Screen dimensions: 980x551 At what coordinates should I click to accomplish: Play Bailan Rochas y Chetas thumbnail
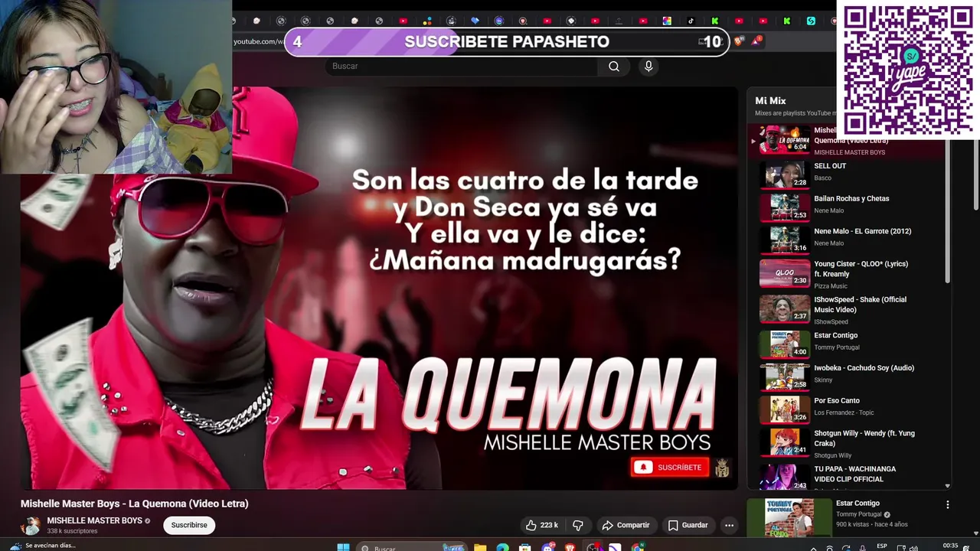[x=784, y=207]
